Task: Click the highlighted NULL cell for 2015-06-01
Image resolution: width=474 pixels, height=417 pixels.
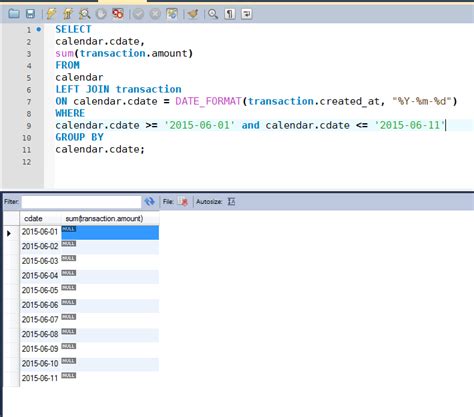Action: point(110,232)
